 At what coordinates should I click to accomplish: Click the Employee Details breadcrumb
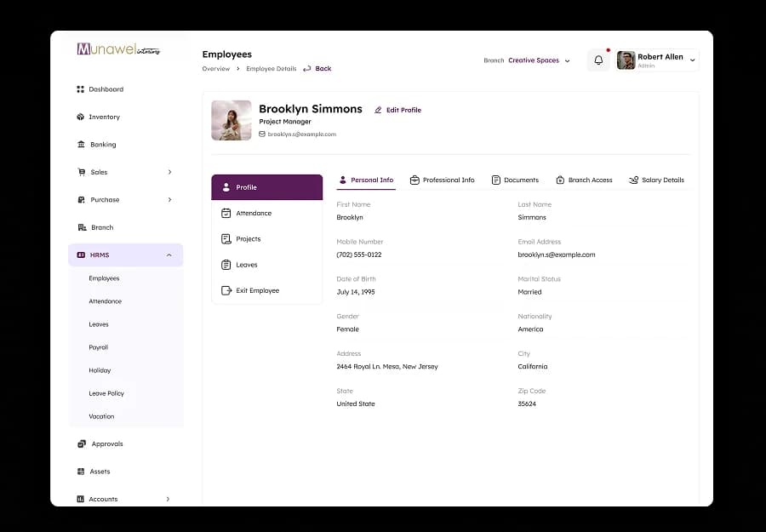pyautogui.click(x=272, y=68)
